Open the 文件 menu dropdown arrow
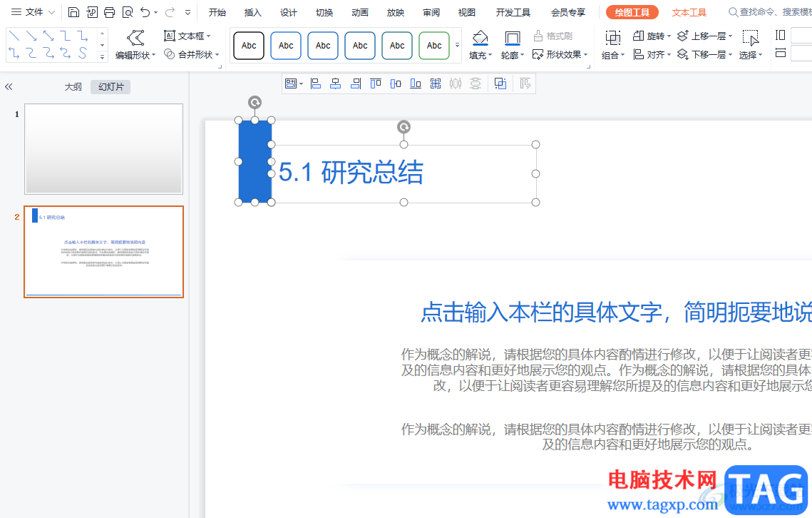This screenshot has height=518, width=812. (x=51, y=12)
